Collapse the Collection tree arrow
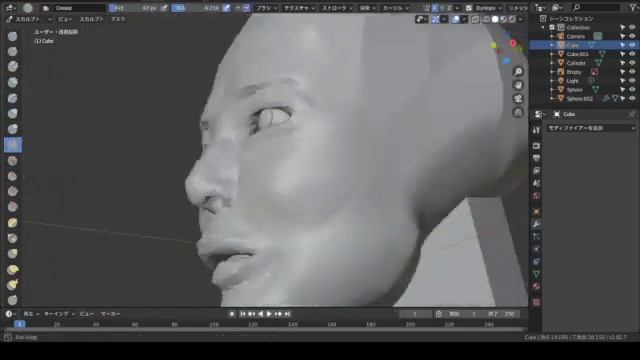The height and width of the screenshot is (360, 640). pyautogui.click(x=543, y=27)
